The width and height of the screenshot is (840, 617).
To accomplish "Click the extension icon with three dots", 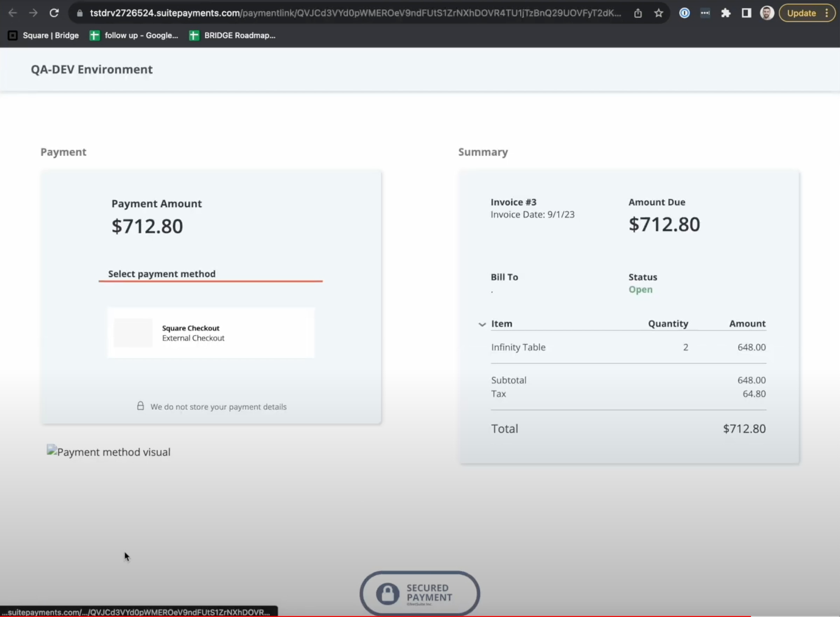I will pyautogui.click(x=705, y=13).
